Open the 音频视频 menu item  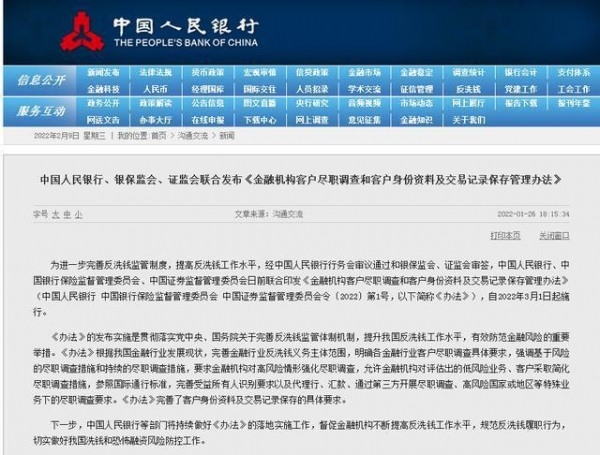[x=364, y=103]
